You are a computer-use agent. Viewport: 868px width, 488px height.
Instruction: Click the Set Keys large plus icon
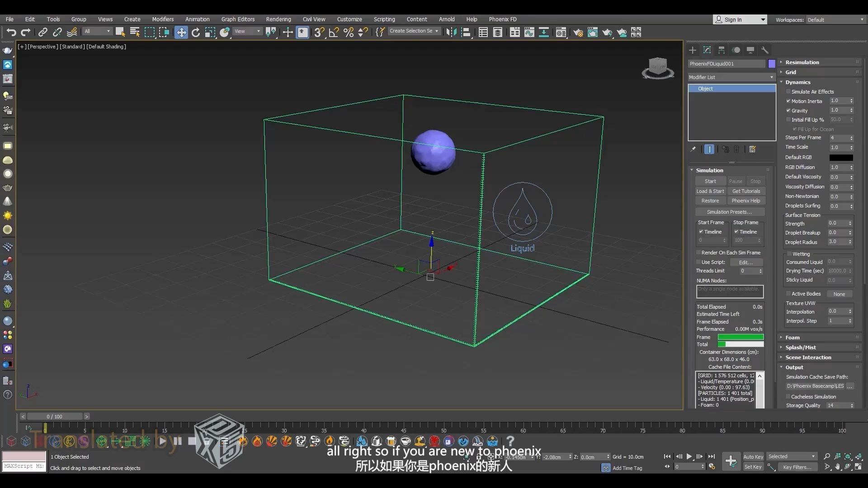(x=731, y=461)
